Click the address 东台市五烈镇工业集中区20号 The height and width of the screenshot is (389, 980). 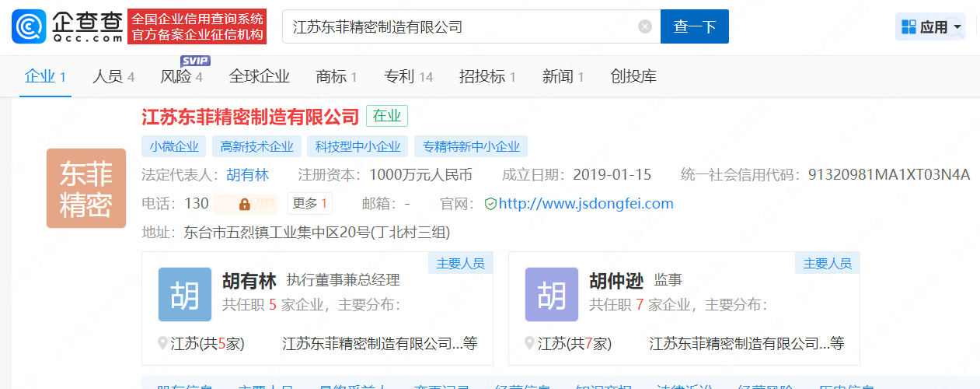[x=316, y=232]
